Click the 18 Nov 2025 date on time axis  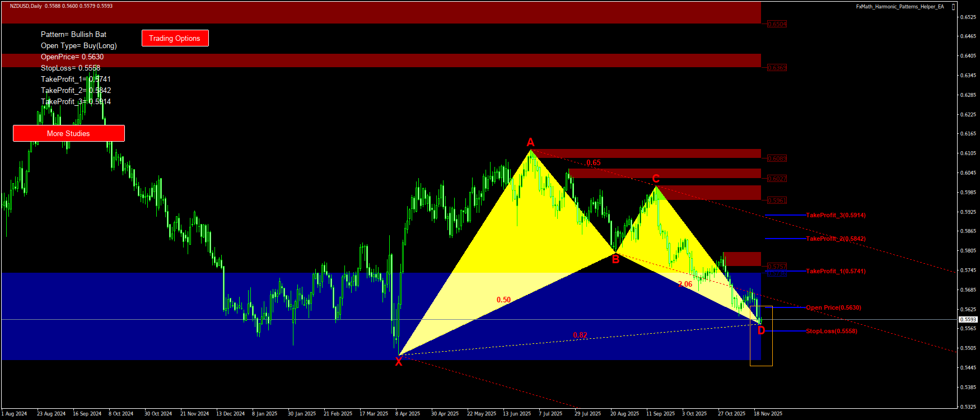pyautogui.click(x=768, y=414)
